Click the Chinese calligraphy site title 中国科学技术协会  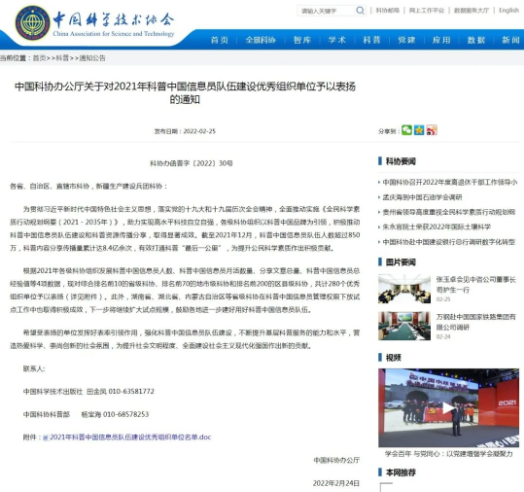coord(114,19)
